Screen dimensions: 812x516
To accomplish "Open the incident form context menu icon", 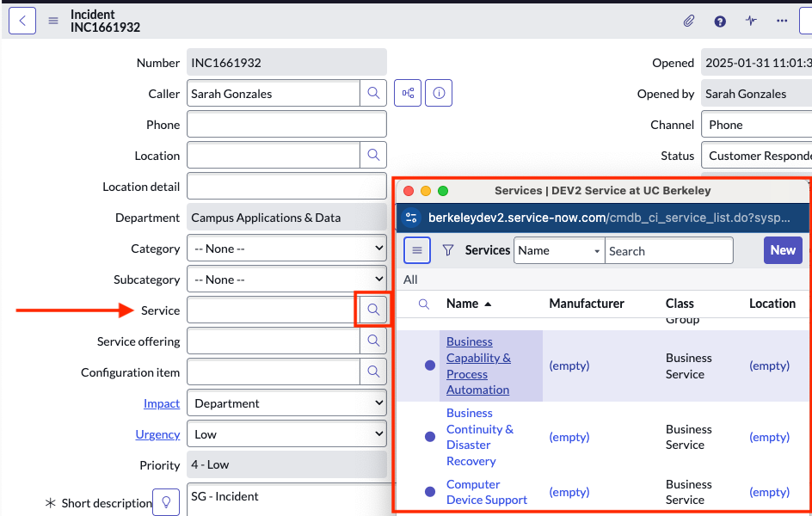I will [x=53, y=21].
